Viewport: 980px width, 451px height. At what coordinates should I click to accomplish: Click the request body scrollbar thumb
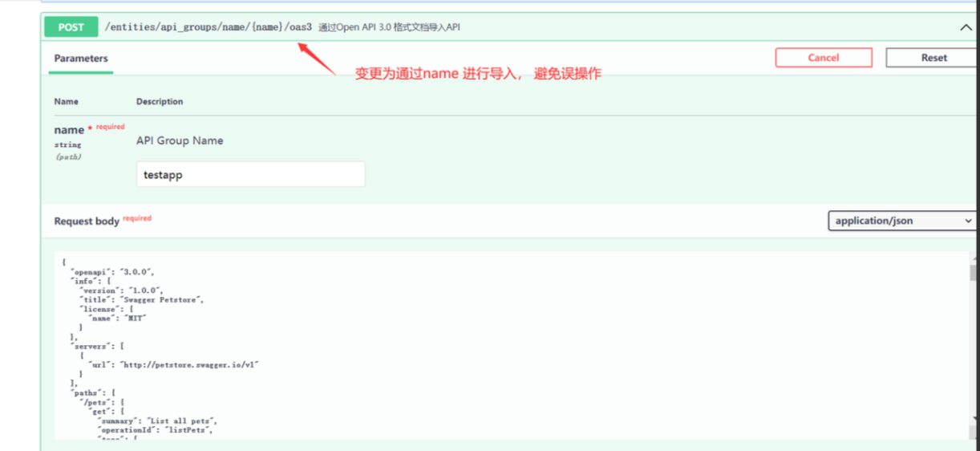[974, 274]
